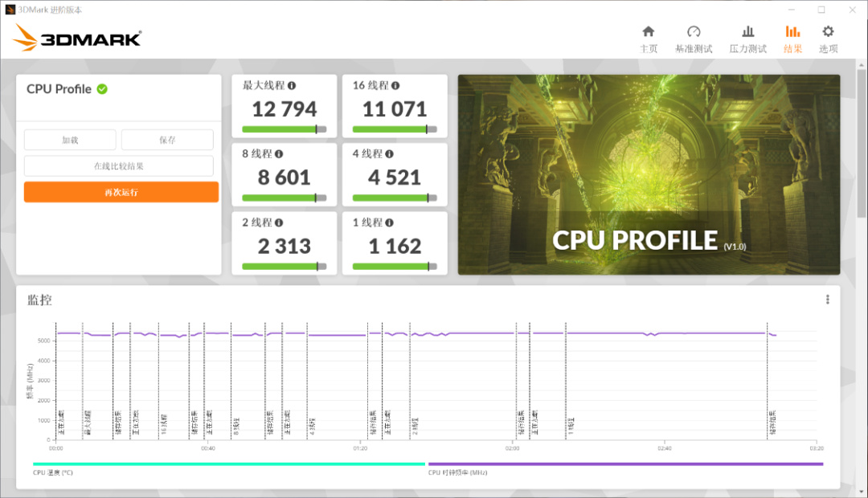This screenshot has width=868, height=498.
Task: Click the CPU Profile title text
Action: point(59,89)
